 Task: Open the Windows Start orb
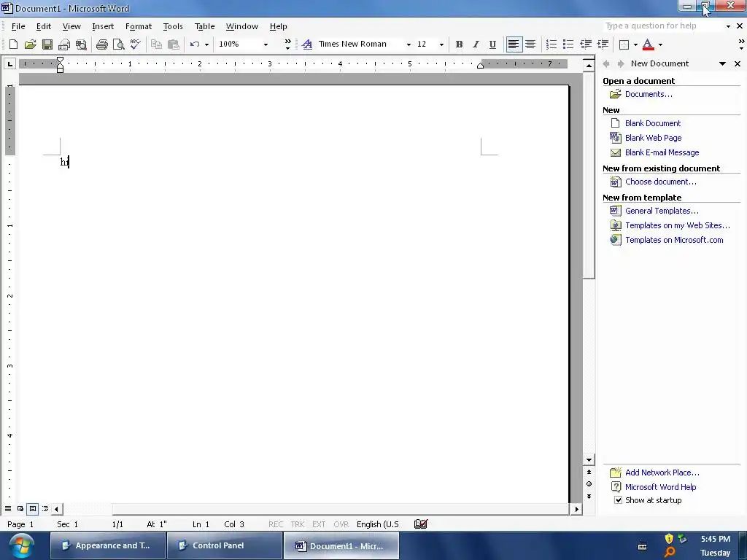21,545
